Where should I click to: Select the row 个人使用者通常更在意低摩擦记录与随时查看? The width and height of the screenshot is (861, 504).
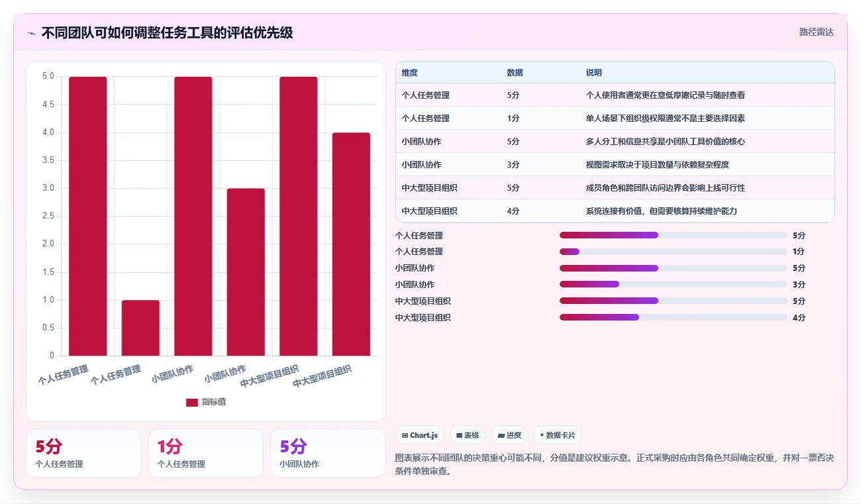(615, 95)
